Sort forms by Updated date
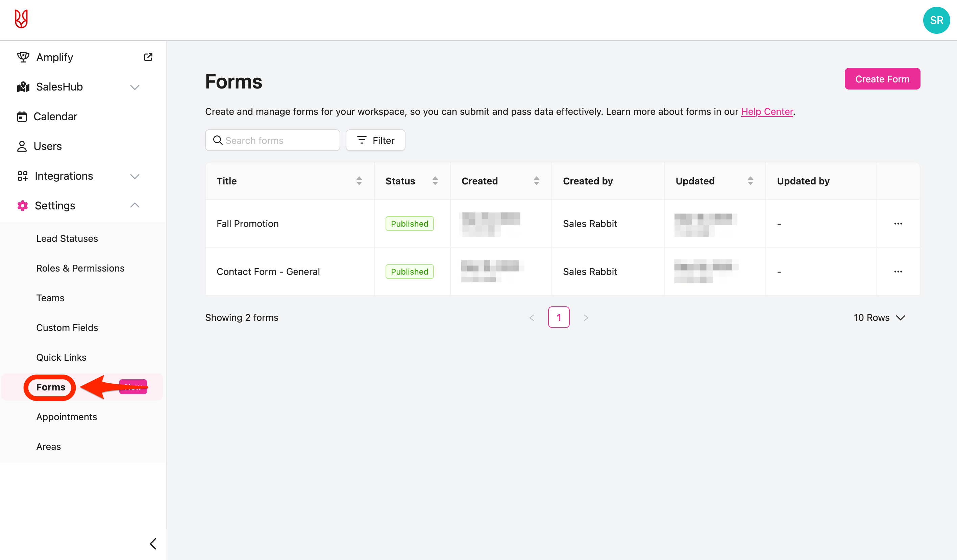The image size is (957, 560). tap(750, 181)
